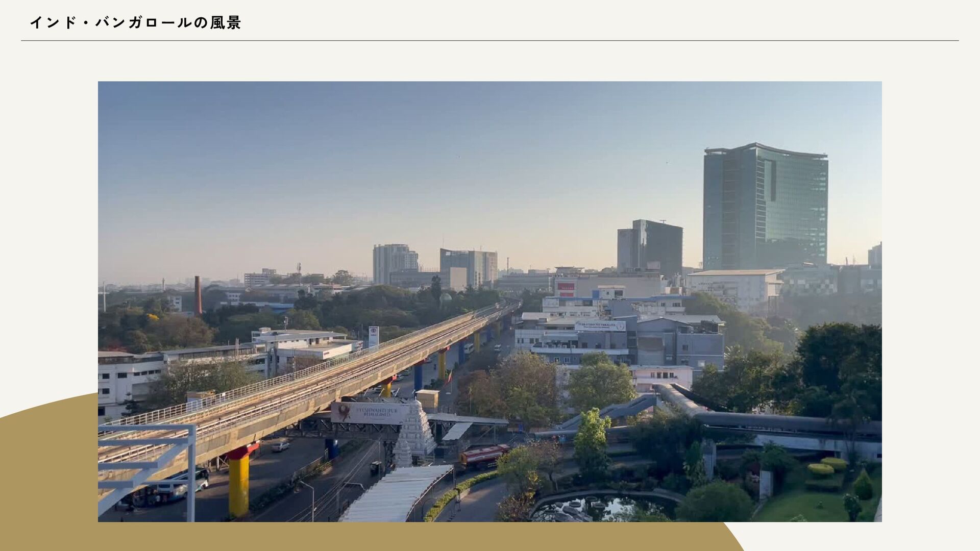Click the slide title インド・バンガロールの風景
980x551 pixels.
(x=135, y=23)
